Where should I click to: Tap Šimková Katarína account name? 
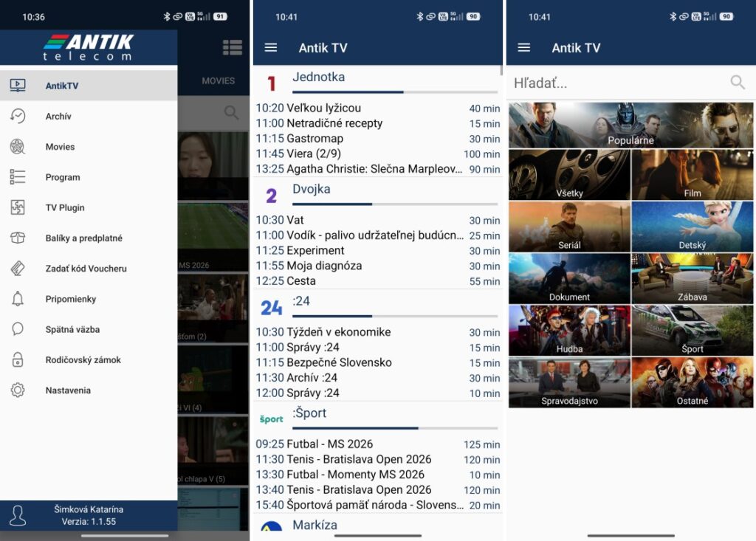pos(89,509)
